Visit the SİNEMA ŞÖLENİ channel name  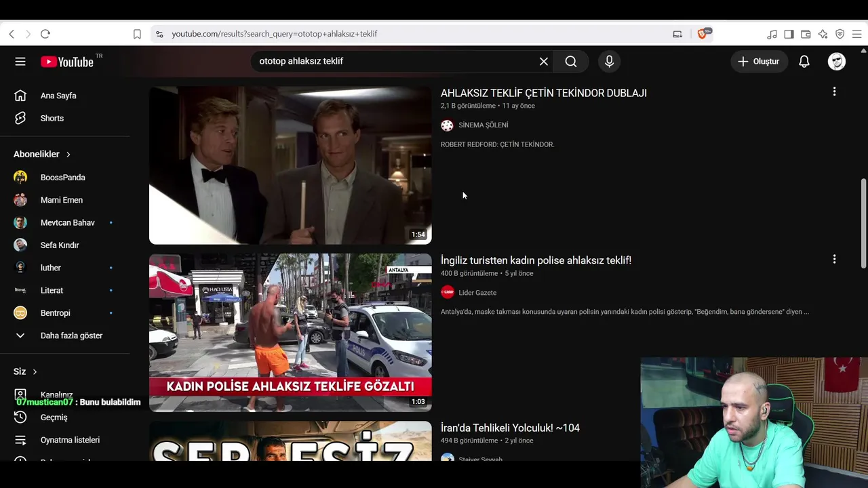click(x=484, y=125)
